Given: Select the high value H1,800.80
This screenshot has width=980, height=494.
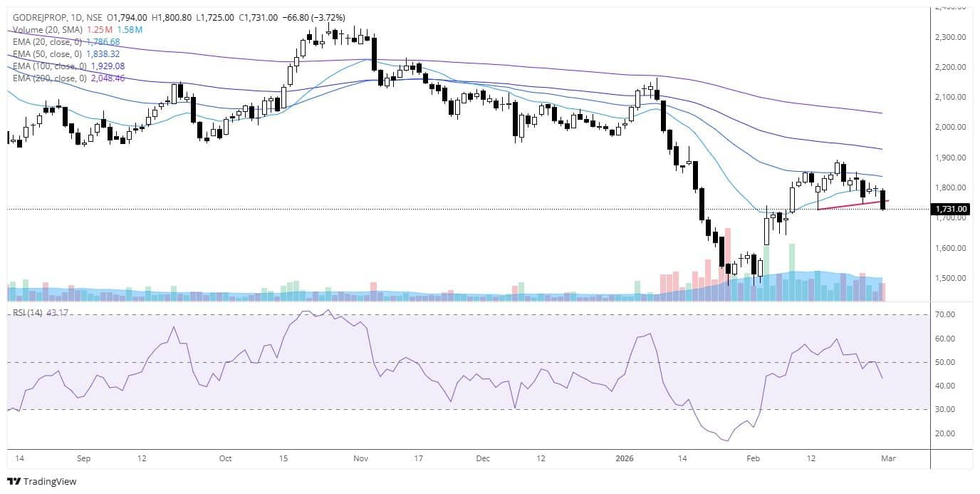Looking at the screenshot, I should [x=172, y=17].
